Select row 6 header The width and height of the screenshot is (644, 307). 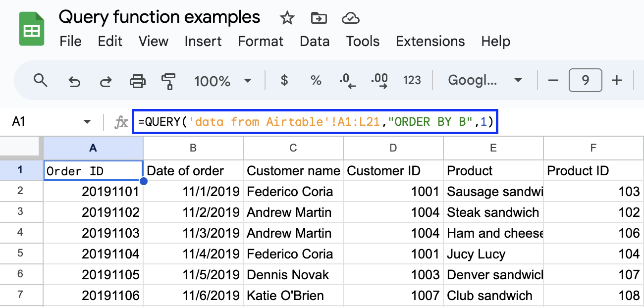coord(22,274)
